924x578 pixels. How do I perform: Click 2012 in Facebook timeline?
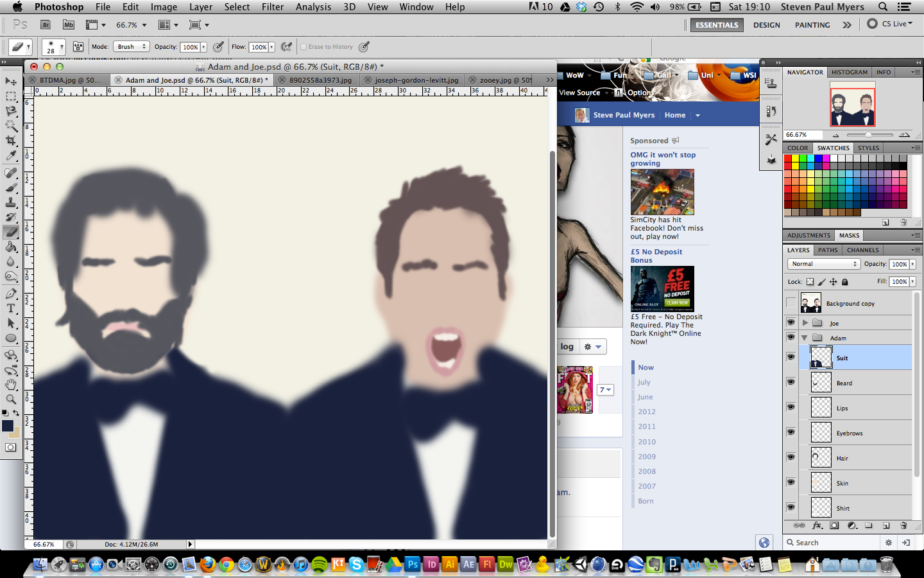click(x=647, y=412)
